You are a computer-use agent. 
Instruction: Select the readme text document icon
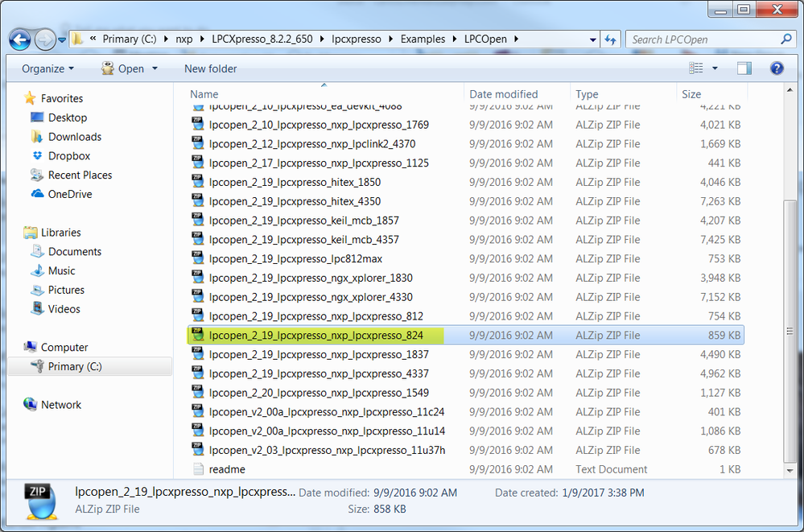[x=198, y=469]
